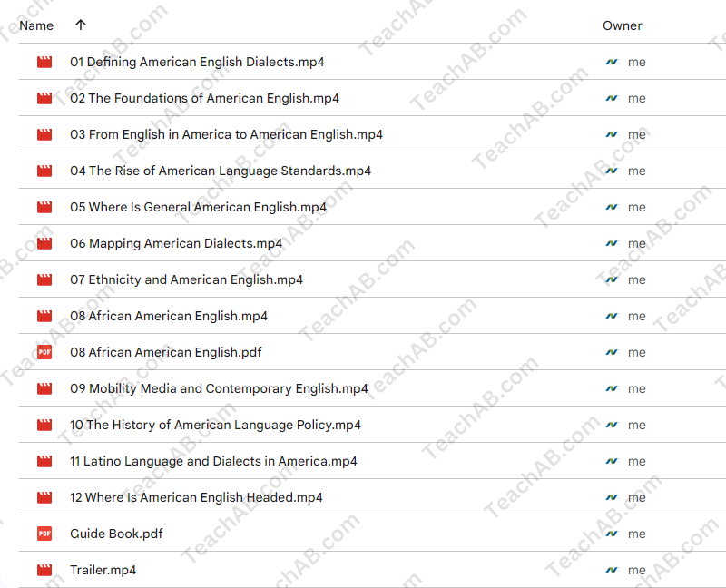This screenshot has width=726, height=588.
Task: Select 06 Mapping American Dialects.mp4
Action: pos(176,243)
